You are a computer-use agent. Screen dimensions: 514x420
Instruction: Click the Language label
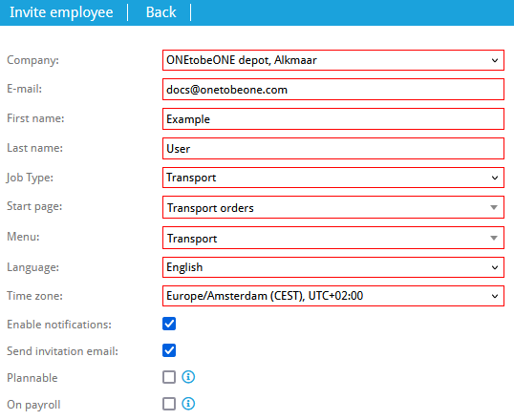[32, 267]
